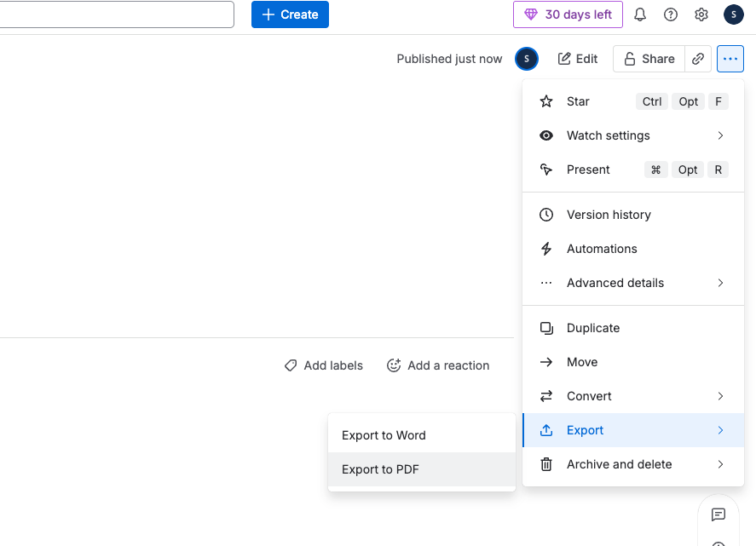The image size is (756, 546).
Task: Open the help question-mark icon
Action: point(671,14)
